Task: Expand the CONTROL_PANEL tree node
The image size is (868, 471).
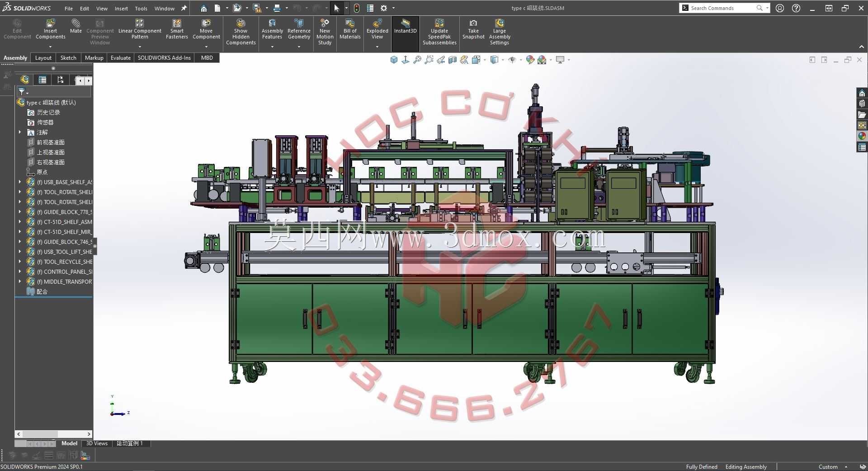Action: tap(19, 271)
